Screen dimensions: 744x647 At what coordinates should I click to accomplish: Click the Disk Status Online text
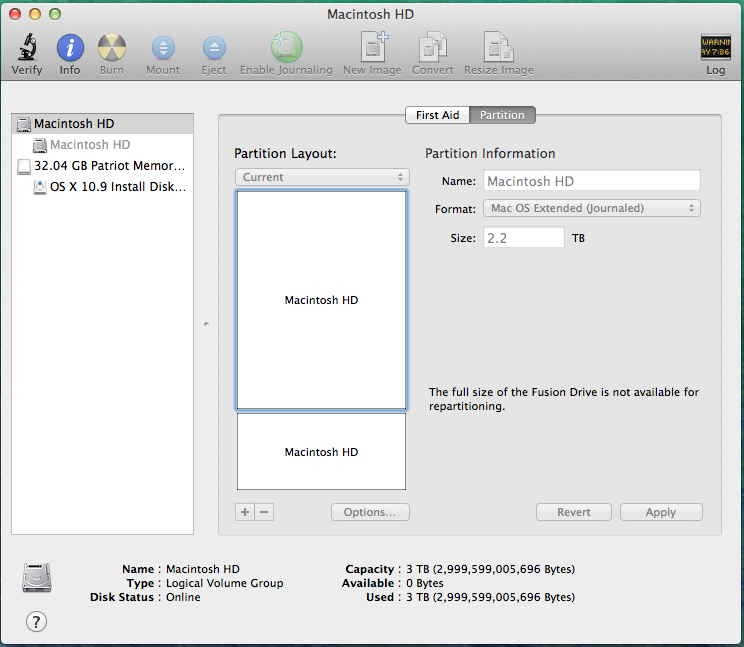pos(183,597)
